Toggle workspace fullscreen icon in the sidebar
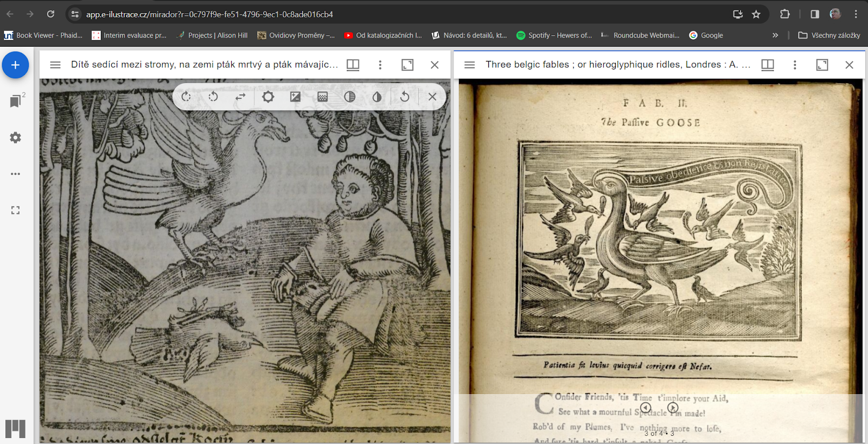Image resolution: width=868 pixels, height=444 pixels. (x=15, y=210)
